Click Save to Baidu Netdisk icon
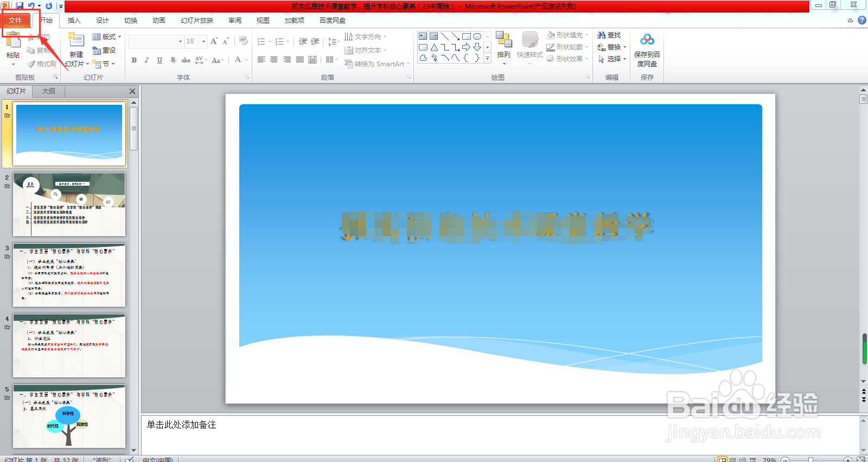 click(x=647, y=40)
